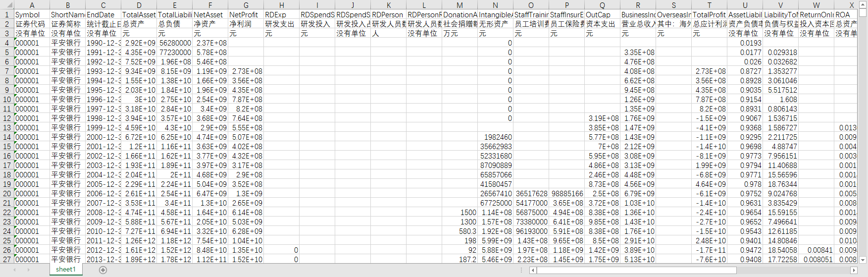Click the 0.00841 cell in column W
This screenshot has height=277, width=868.
[817, 250]
